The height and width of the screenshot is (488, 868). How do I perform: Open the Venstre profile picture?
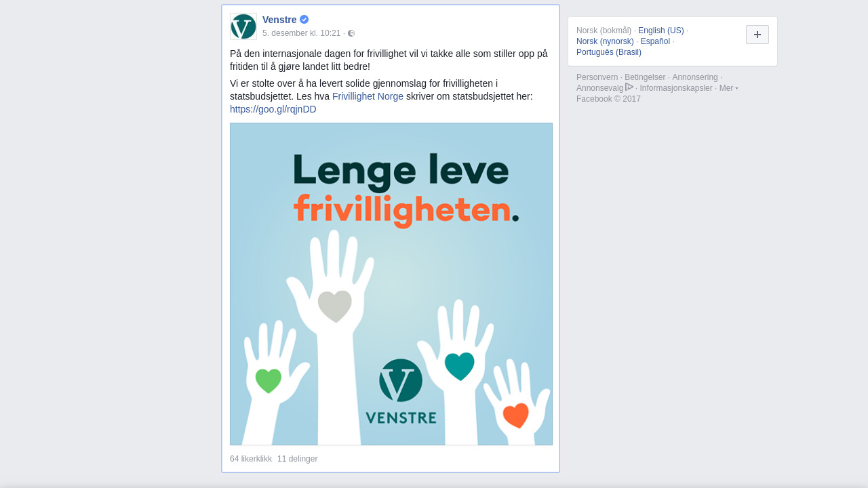(243, 26)
